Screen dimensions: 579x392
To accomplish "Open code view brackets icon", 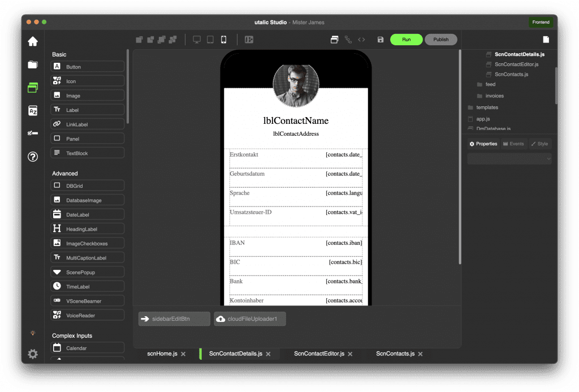I will click(361, 40).
